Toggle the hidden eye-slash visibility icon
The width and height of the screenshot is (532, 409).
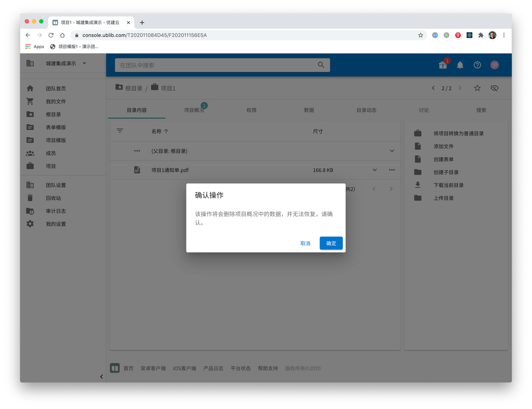coord(494,88)
